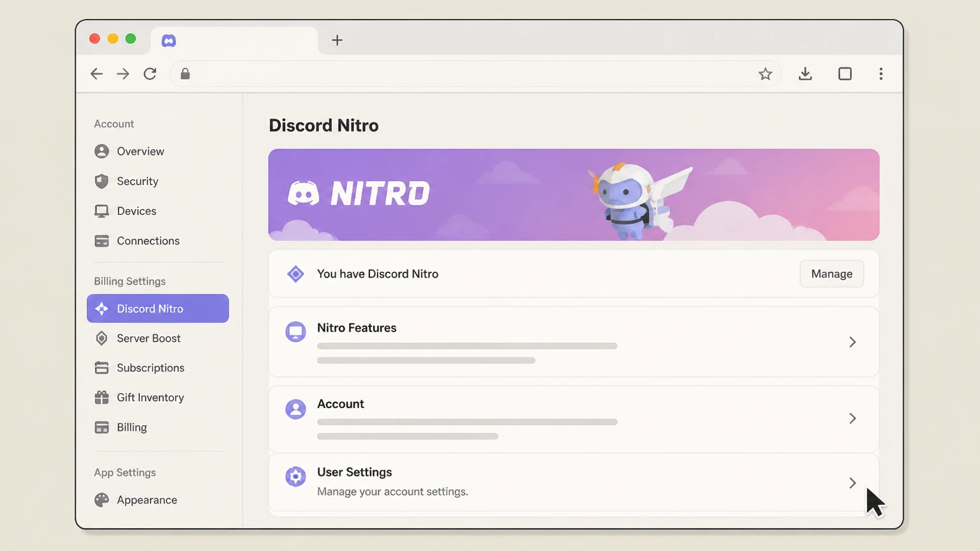Viewport: 980px width, 551px height.
Task: Click the Security shield icon
Action: tap(101, 181)
